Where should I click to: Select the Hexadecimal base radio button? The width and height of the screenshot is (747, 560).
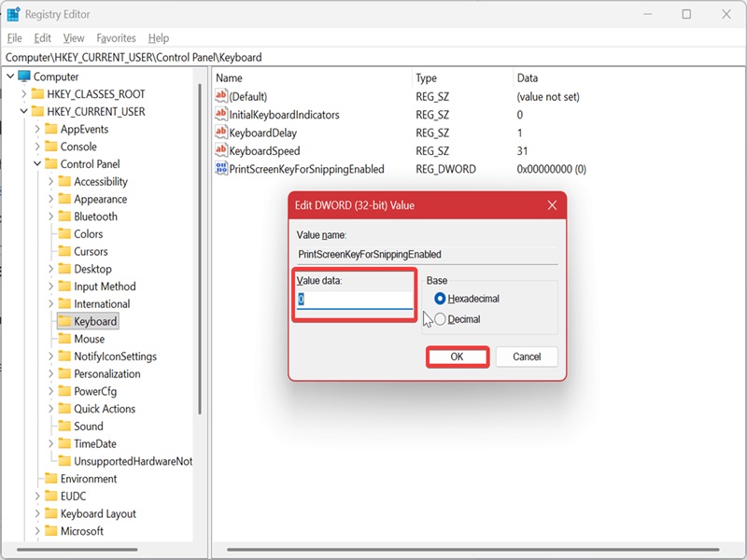click(x=440, y=299)
